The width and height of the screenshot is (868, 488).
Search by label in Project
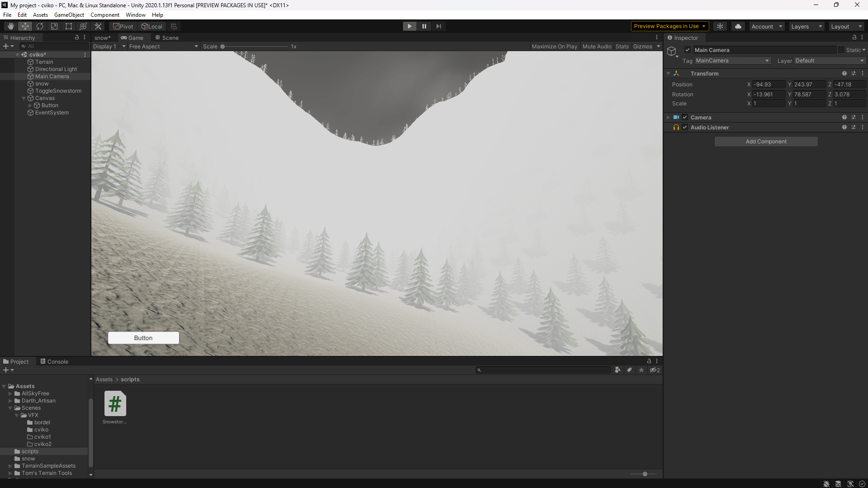pyautogui.click(x=629, y=370)
